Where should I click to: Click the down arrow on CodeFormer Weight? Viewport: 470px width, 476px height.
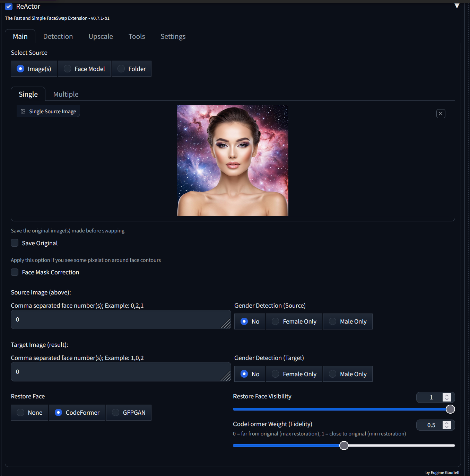pyautogui.click(x=447, y=427)
